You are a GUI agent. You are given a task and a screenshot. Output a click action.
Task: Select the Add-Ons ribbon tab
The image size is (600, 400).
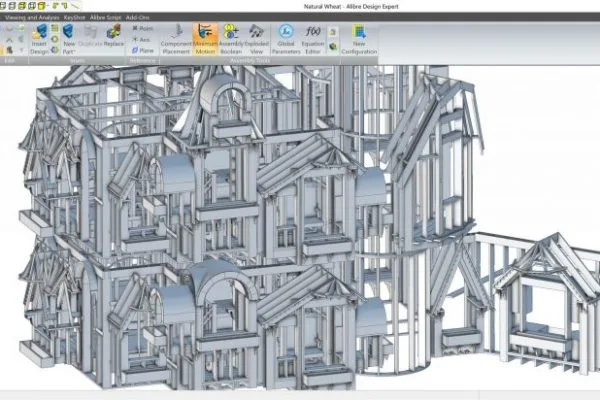click(137, 18)
